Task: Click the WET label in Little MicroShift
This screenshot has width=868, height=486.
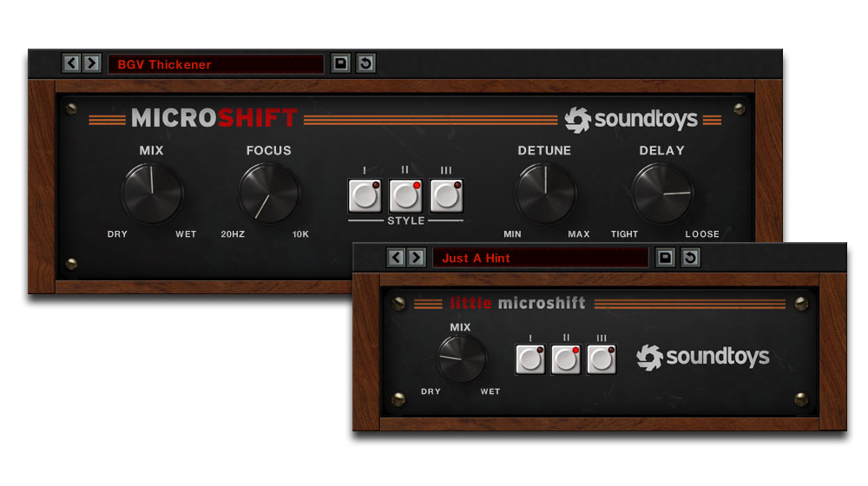Action: (490, 391)
